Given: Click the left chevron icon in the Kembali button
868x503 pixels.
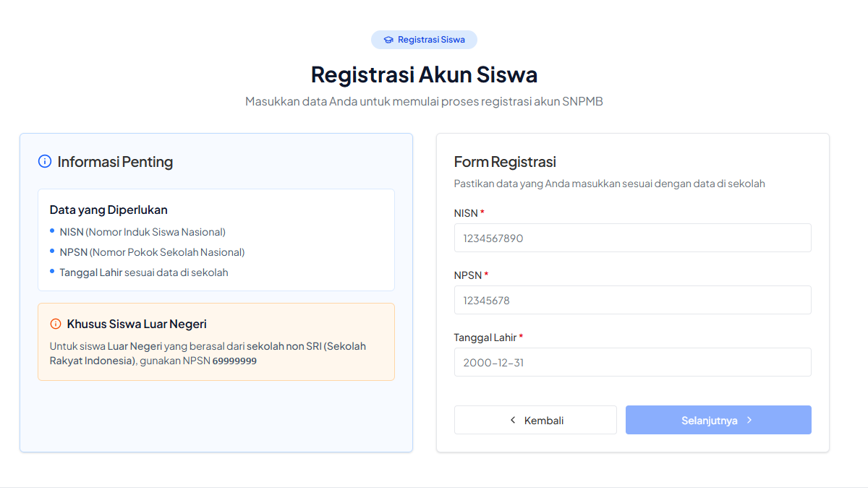Looking at the screenshot, I should [x=513, y=420].
